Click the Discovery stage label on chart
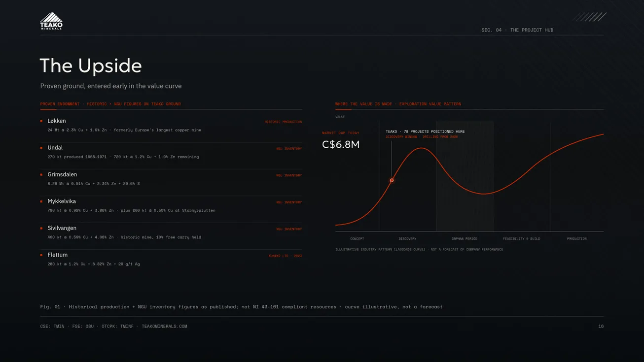This screenshot has height=362, width=644. tap(407, 239)
